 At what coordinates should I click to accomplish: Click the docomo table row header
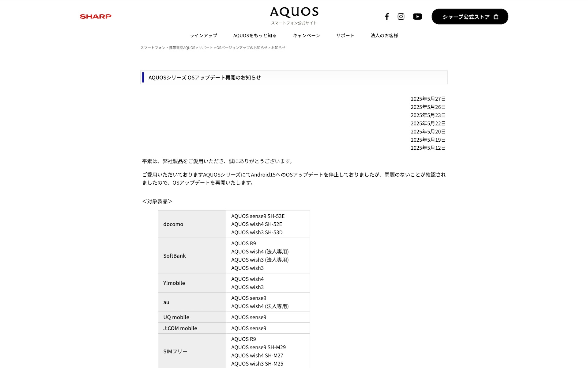pyautogui.click(x=173, y=224)
